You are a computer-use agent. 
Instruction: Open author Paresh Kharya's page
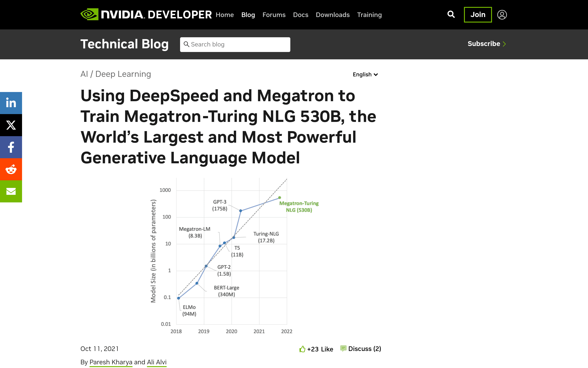[x=111, y=362]
